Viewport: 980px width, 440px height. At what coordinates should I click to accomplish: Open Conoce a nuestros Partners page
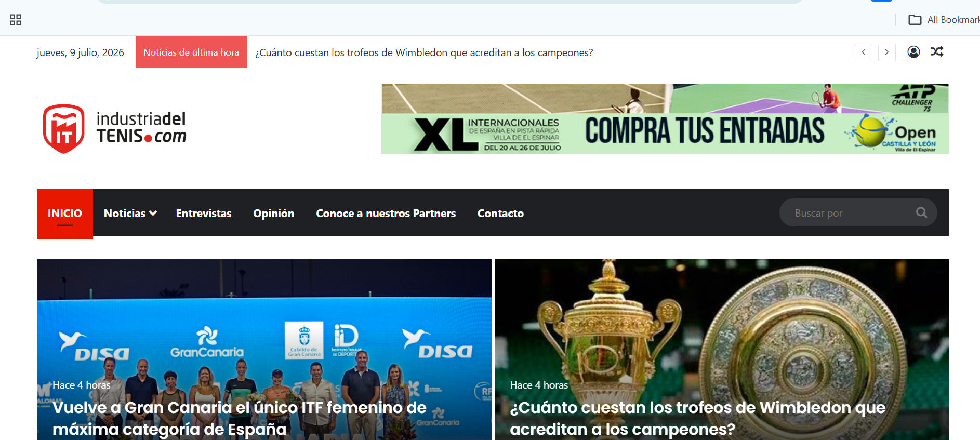coord(386,213)
